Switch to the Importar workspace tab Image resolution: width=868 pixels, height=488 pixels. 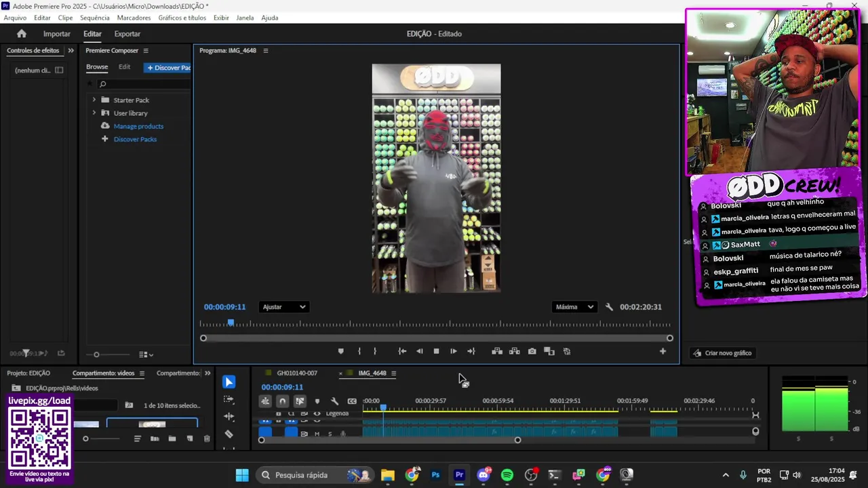point(57,34)
